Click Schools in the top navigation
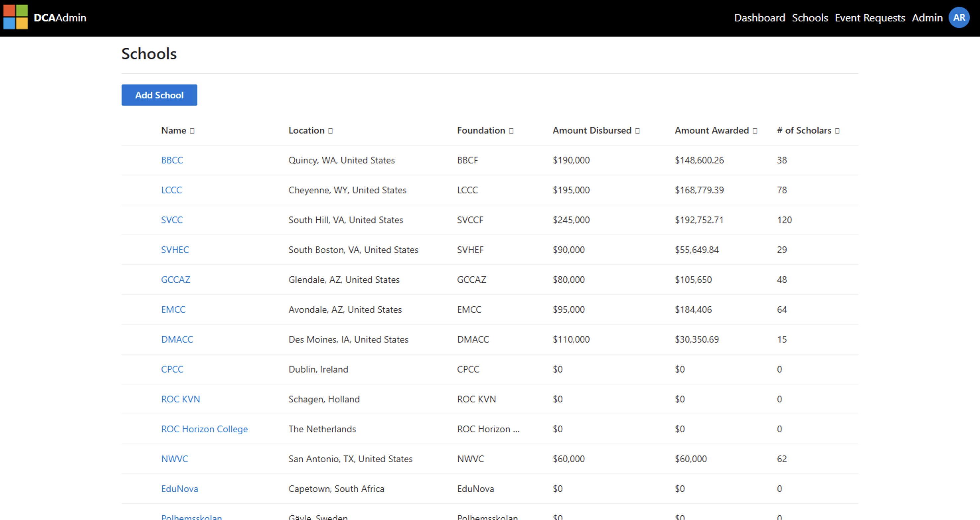This screenshot has height=520, width=980. click(810, 18)
